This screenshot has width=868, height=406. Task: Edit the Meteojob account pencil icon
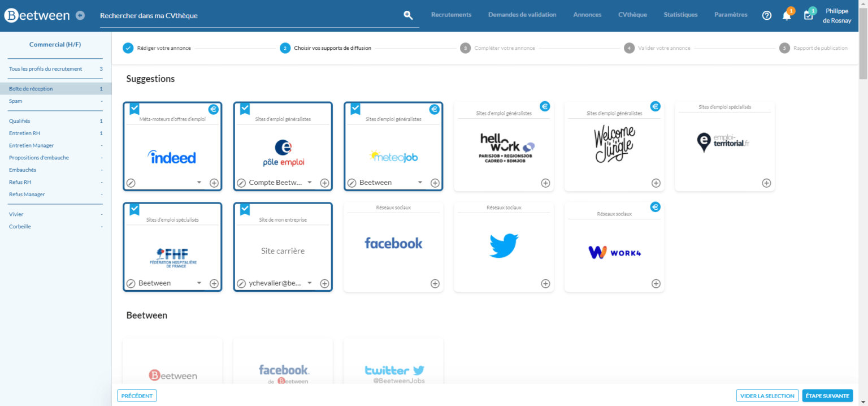click(351, 183)
